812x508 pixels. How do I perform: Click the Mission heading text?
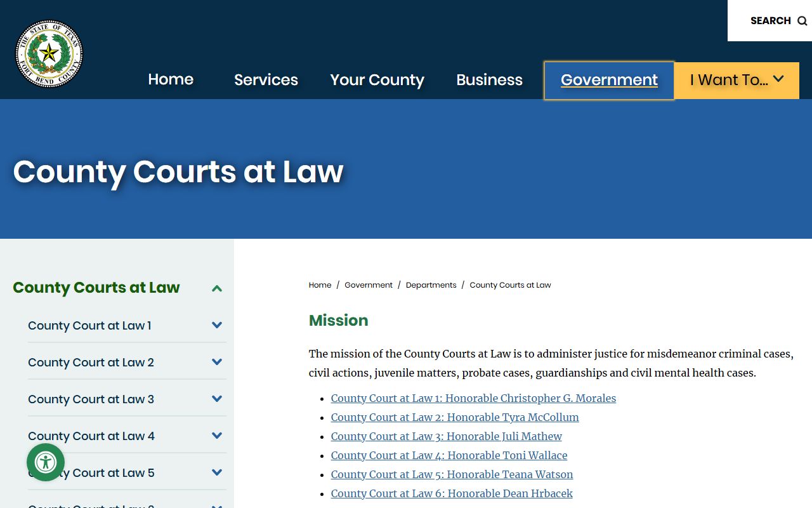tap(339, 321)
